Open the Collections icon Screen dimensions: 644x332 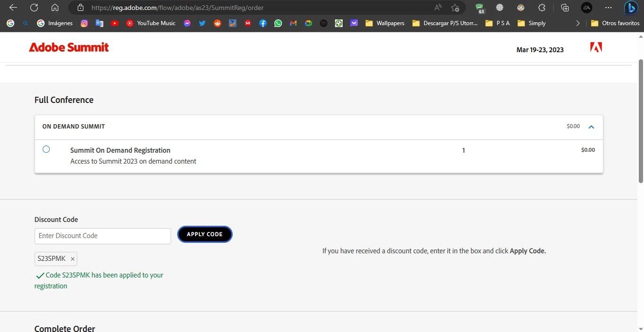tap(564, 8)
